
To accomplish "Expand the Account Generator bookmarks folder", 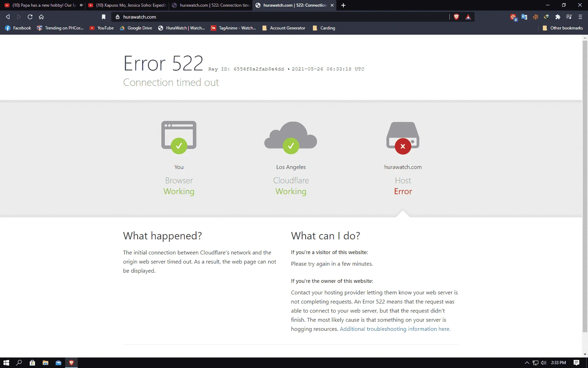I will pyautogui.click(x=283, y=28).
